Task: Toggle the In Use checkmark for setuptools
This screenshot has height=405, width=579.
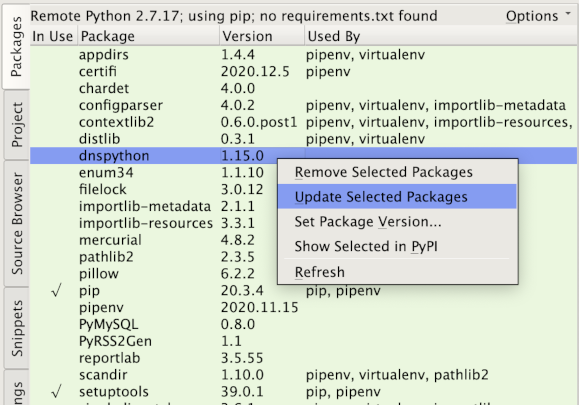Action: click(x=56, y=392)
